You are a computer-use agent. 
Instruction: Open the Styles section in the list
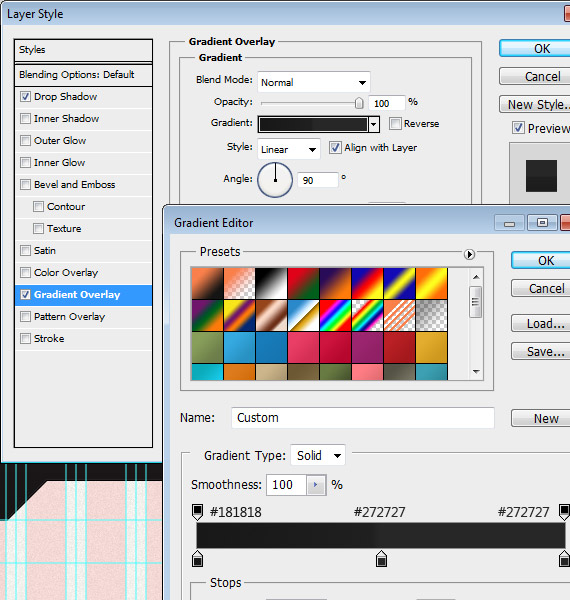pos(83,50)
